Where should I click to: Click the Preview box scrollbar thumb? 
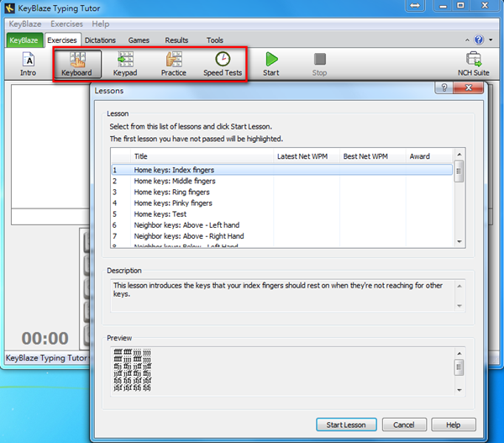(x=459, y=367)
